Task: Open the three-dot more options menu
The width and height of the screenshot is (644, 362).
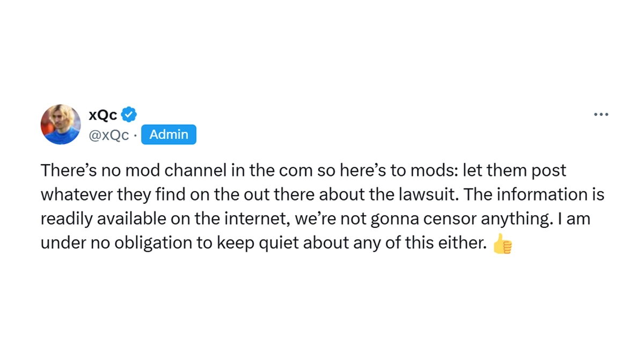Action: point(601,114)
